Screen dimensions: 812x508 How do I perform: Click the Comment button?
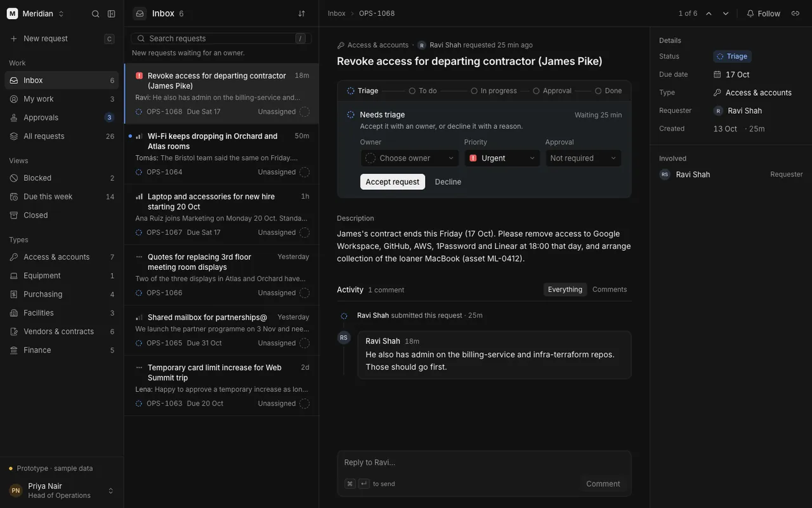point(603,484)
